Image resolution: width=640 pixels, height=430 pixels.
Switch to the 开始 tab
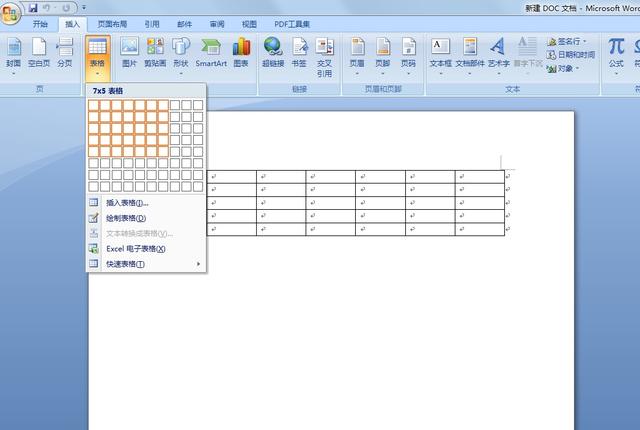[x=40, y=24]
